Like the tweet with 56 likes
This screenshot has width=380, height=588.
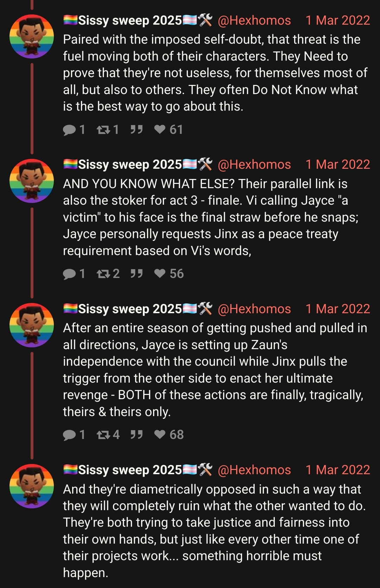tap(160, 274)
